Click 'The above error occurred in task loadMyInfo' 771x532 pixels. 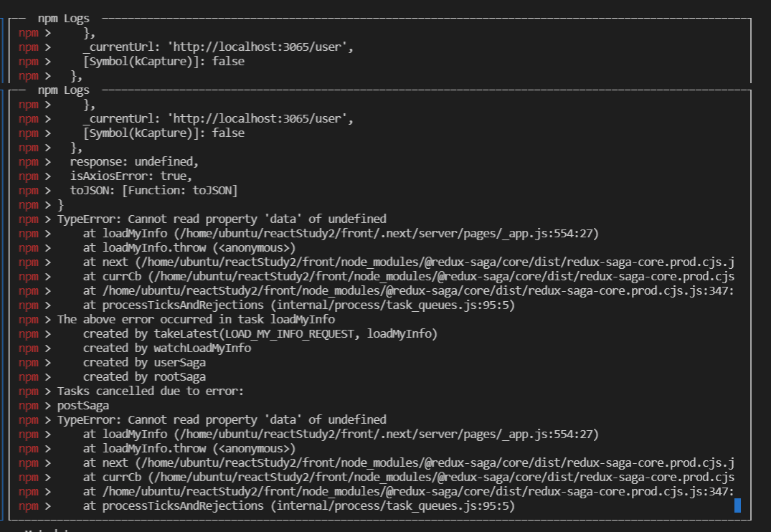pos(196,319)
